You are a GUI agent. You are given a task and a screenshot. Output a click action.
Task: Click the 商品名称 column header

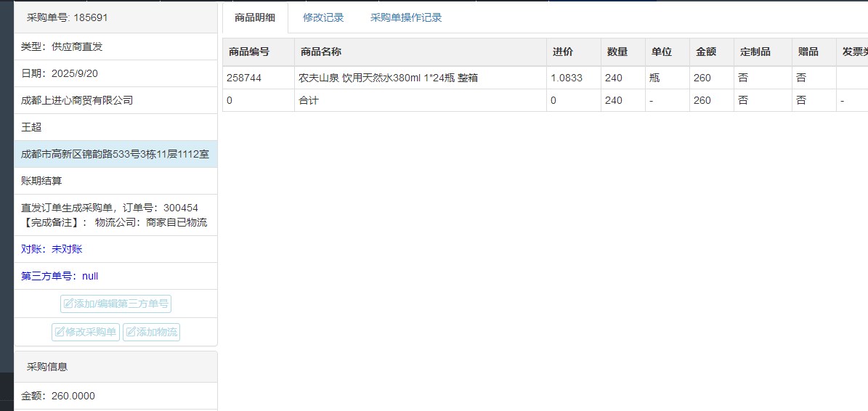tap(321, 52)
